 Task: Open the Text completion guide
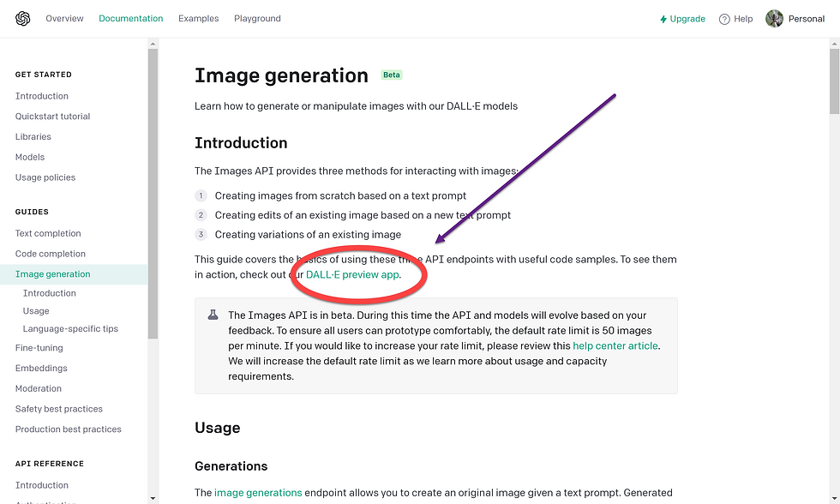coord(48,233)
